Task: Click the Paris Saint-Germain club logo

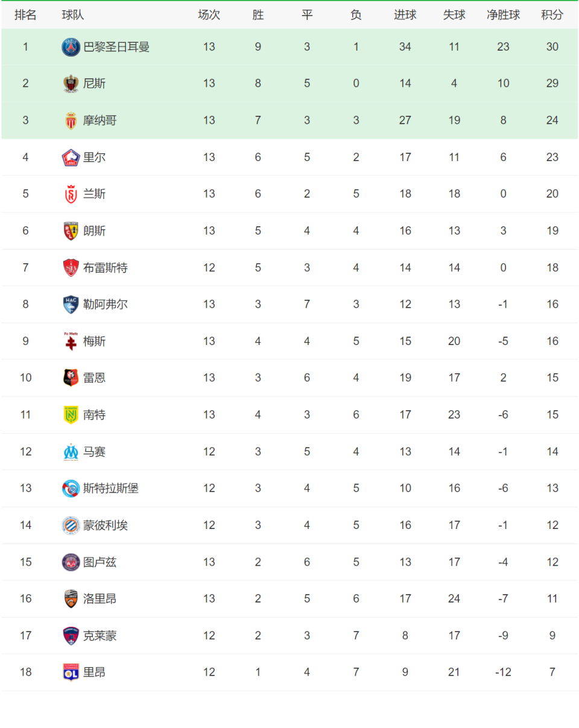Action: 71,47
